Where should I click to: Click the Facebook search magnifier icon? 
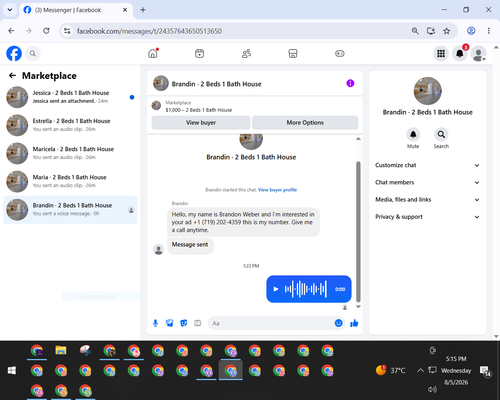tap(33, 53)
